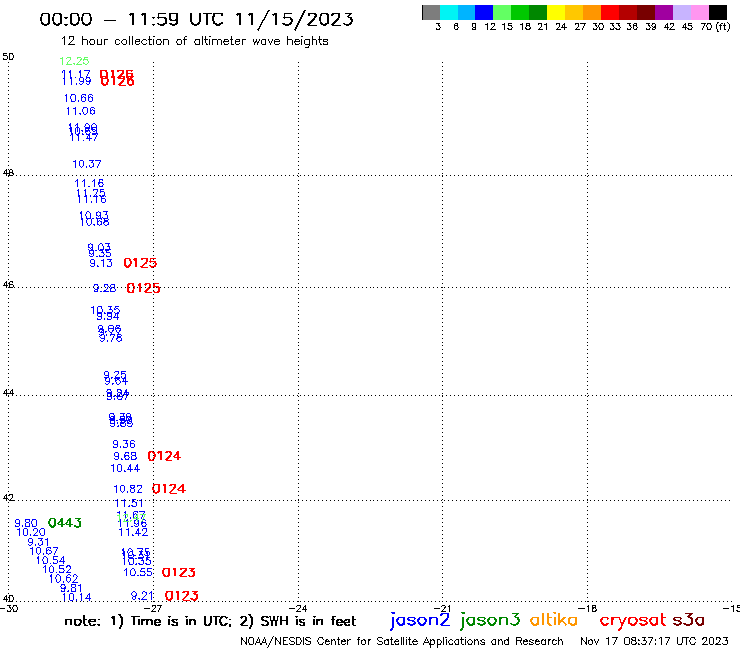The height and width of the screenshot is (650, 740).
Task: Pick the purple swatch in the color scale
Action: coord(664,12)
